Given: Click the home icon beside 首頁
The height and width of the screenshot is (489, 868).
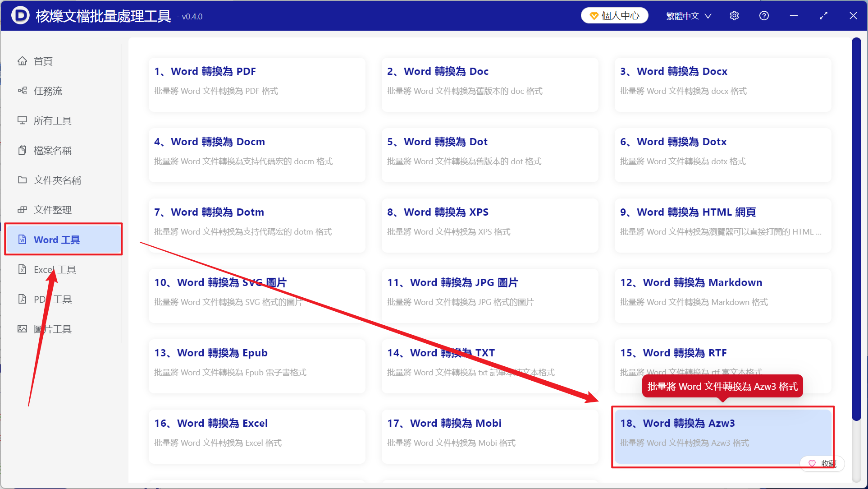Looking at the screenshot, I should point(22,61).
